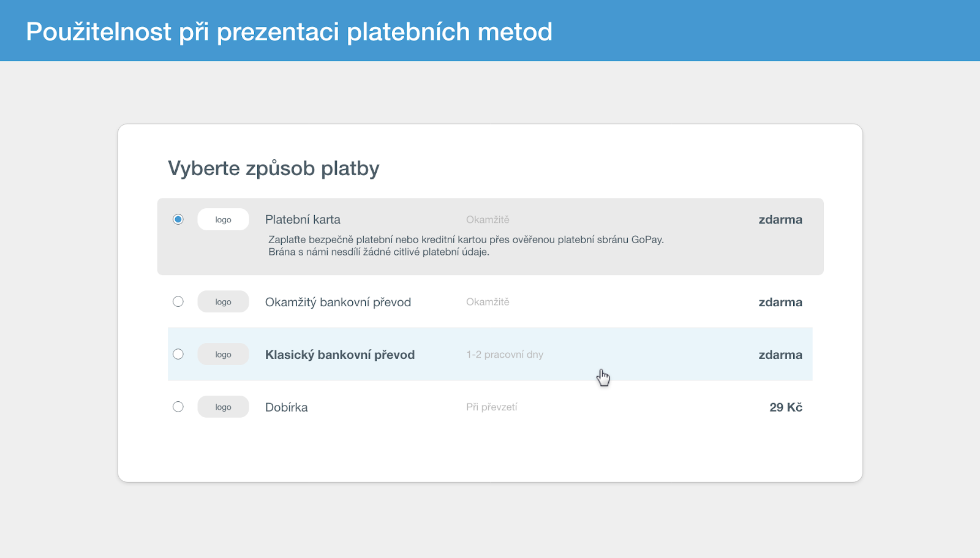Click zdarma price in Platební karta row
Screen dimensions: 980x558
click(x=780, y=219)
